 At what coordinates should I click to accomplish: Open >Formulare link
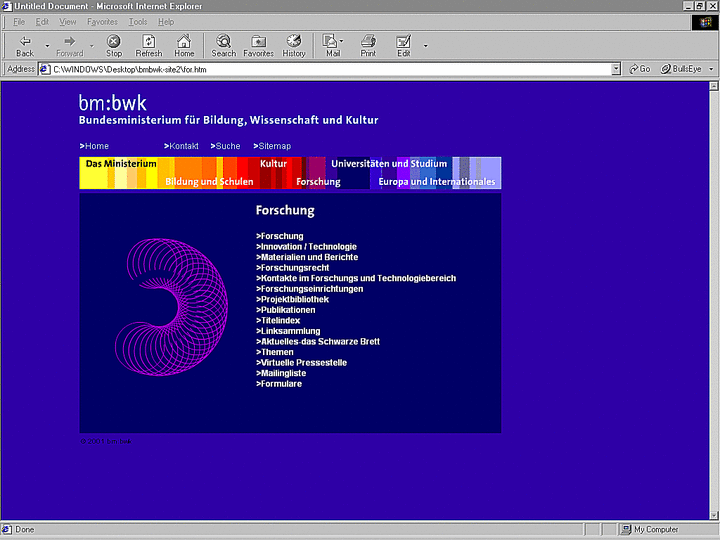point(279,384)
